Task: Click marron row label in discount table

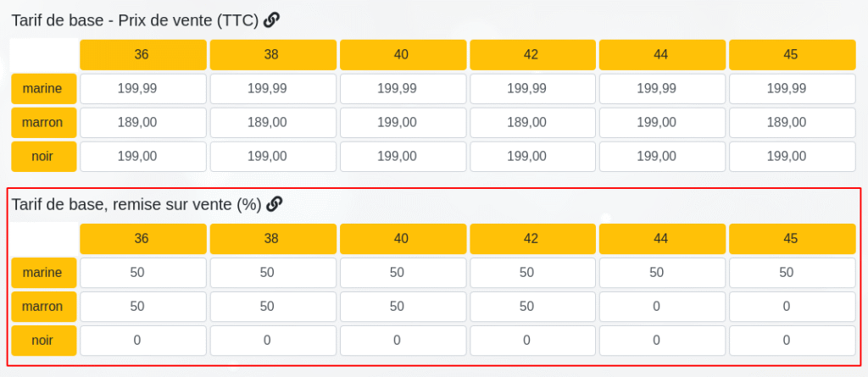Action: point(43,306)
